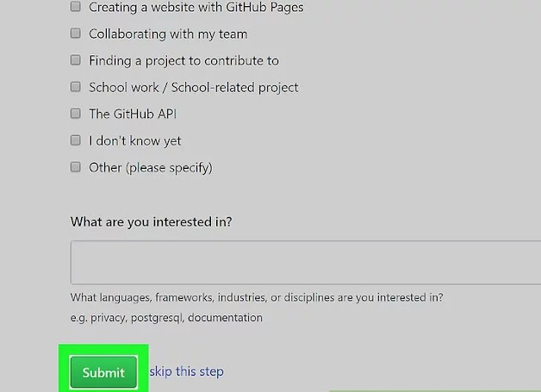Click the 'e.g. privacy, postgresql, documentation' example text
The image size is (541, 392).
click(166, 317)
